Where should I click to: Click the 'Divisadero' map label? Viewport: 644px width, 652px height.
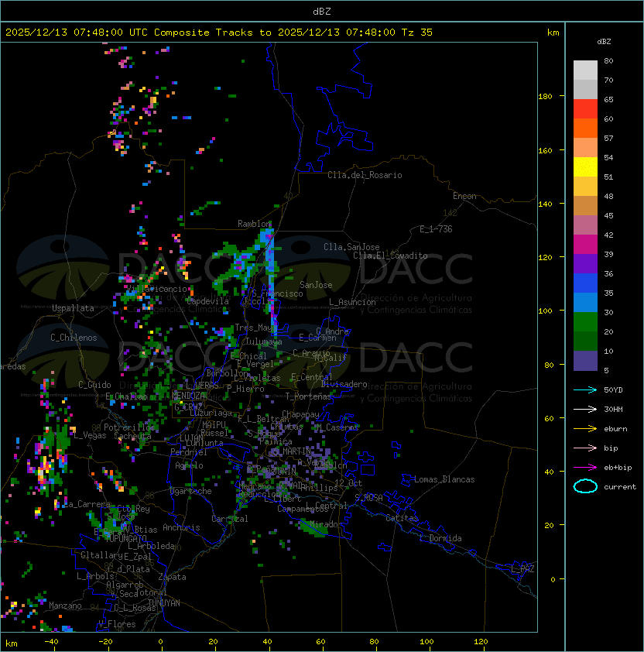pos(344,384)
